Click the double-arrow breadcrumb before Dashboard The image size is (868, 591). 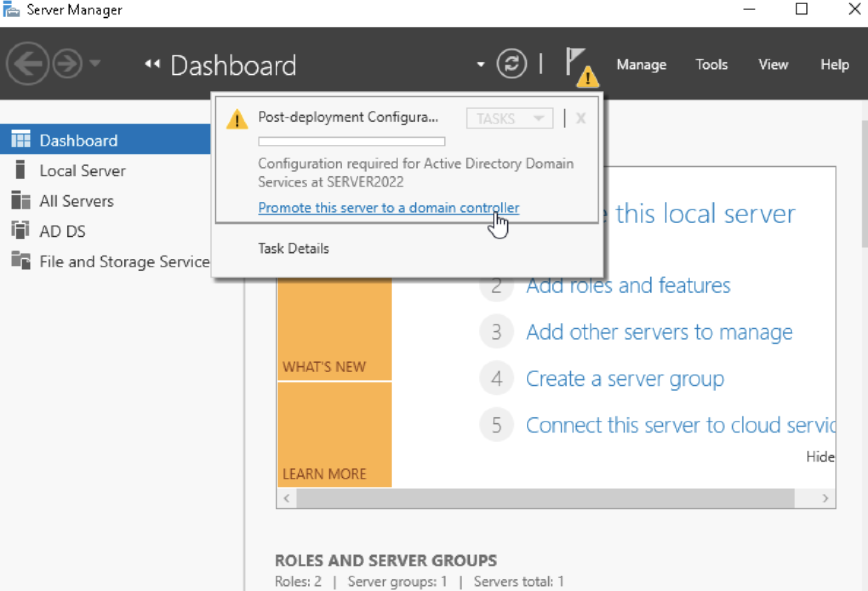pos(152,64)
